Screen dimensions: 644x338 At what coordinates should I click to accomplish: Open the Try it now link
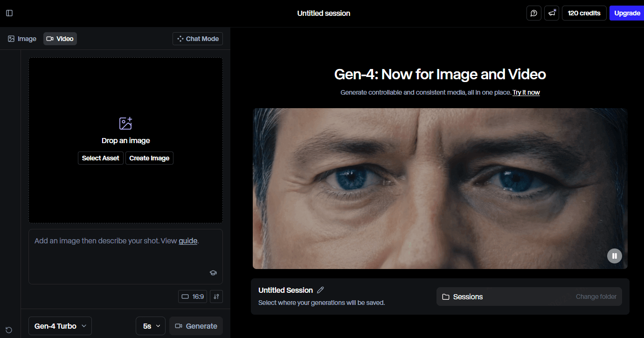[x=526, y=92]
